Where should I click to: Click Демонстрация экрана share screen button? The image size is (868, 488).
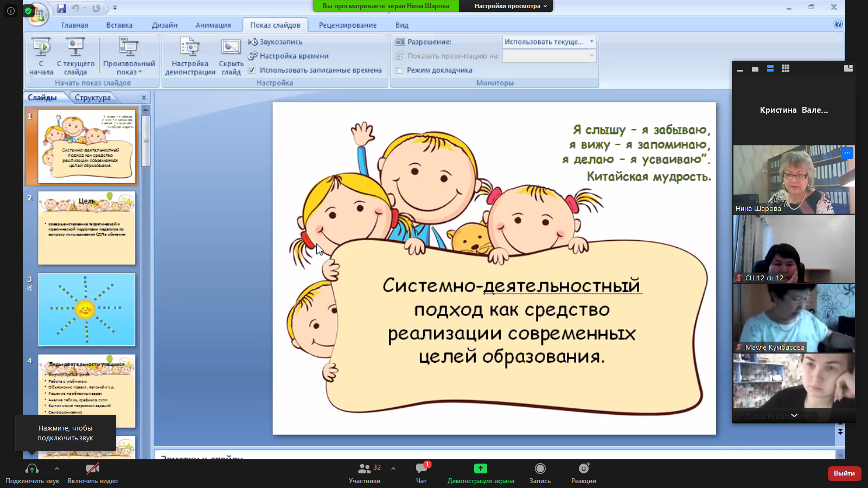click(480, 472)
